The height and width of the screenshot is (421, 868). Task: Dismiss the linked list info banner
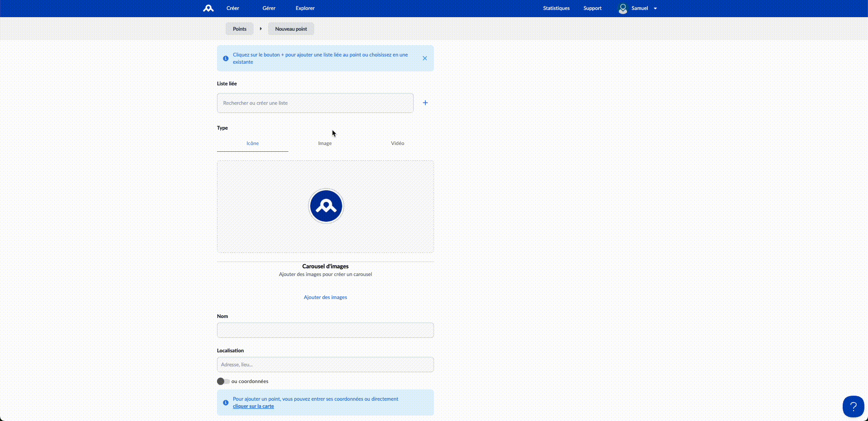[425, 58]
